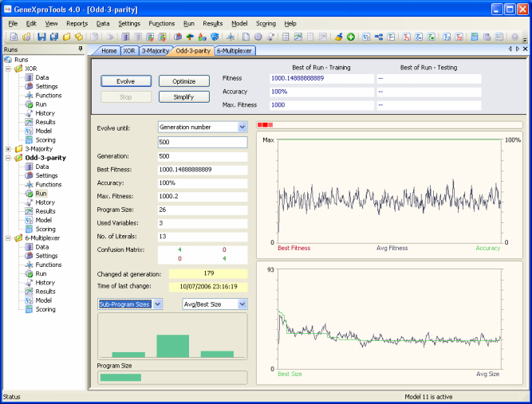Open the Reports menu
The height and width of the screenshot is (404, 532).
[x=77, y=23]
